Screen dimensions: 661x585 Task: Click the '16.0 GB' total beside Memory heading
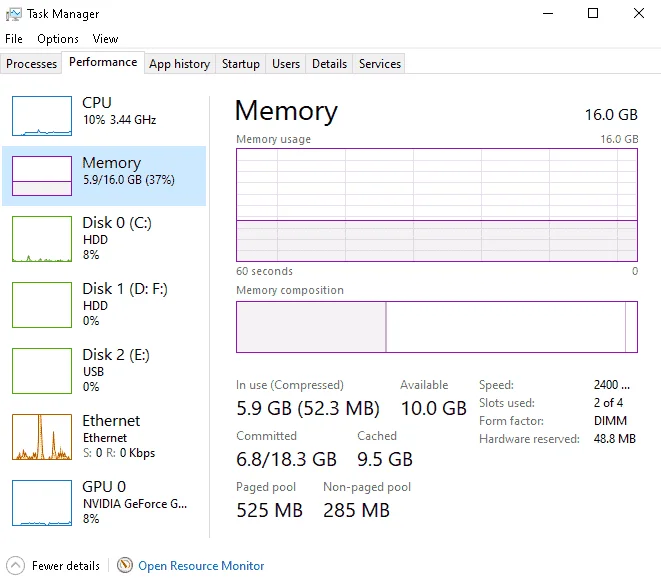click(611, 115)
